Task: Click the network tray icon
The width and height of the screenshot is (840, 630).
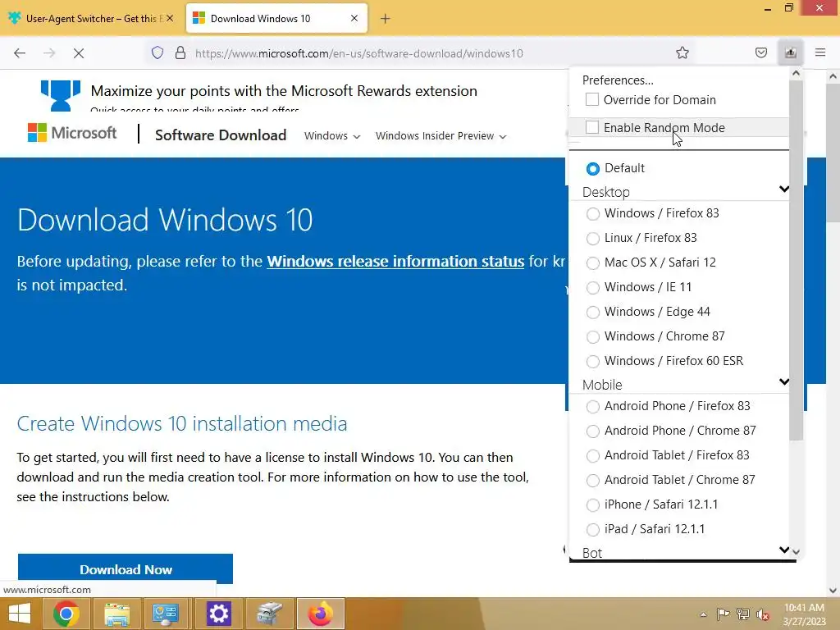Action: (743, 614)
